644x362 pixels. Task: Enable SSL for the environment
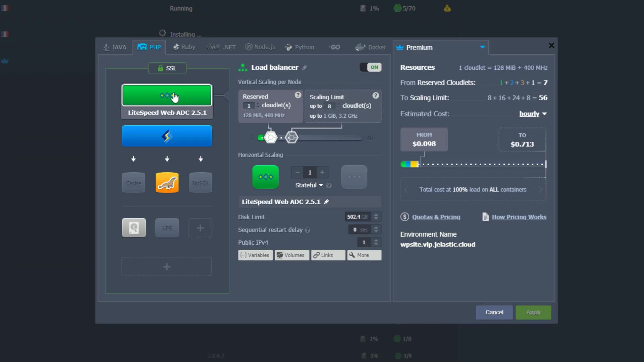pos(167,68)
